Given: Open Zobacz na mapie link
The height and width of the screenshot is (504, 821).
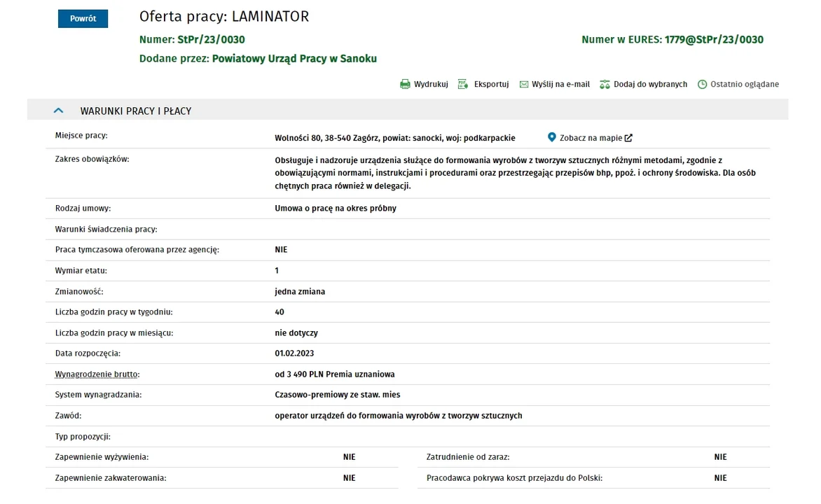Looking at the screenshot, I should [x=591, y=138].
